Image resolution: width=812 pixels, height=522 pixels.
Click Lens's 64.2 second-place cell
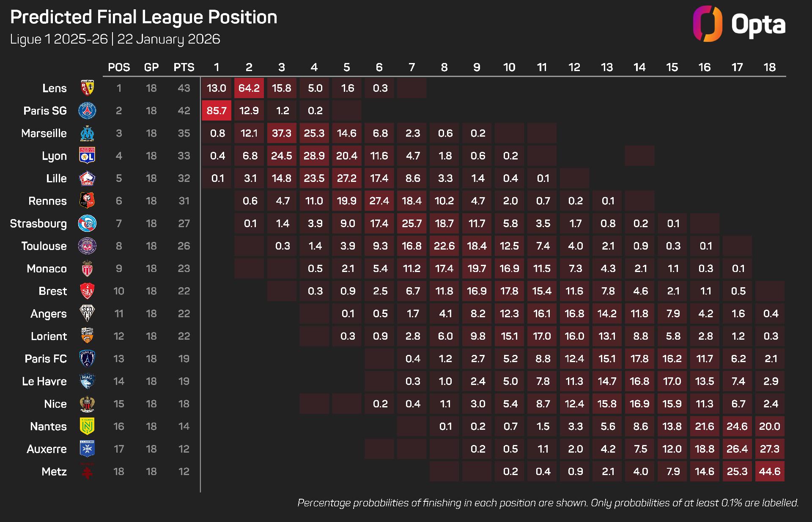pos(249,88)
